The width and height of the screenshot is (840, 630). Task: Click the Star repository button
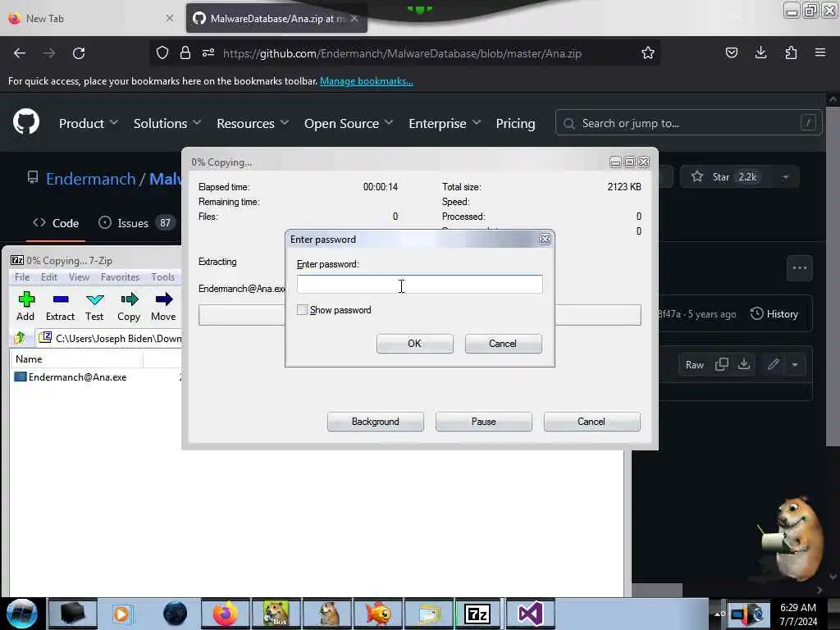pos(725,177)
